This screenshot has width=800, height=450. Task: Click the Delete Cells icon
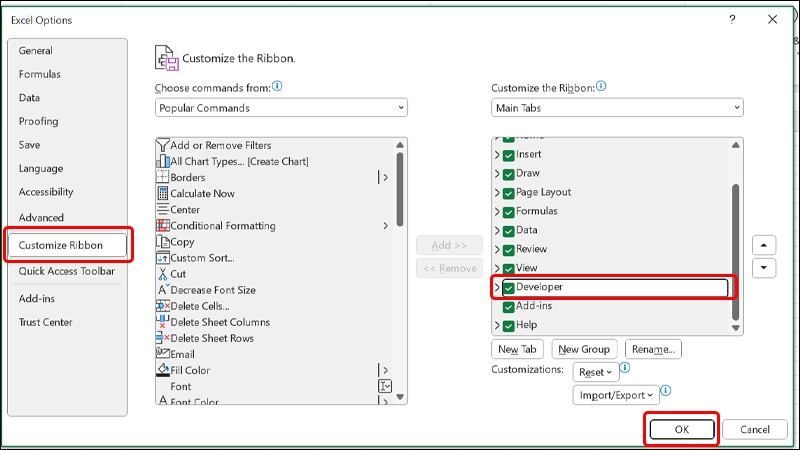pos(162,306)
